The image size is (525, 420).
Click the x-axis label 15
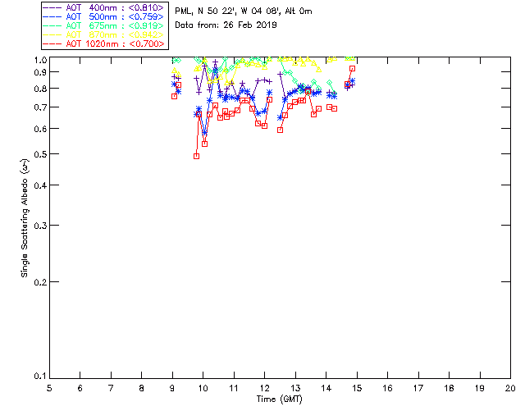(x=357, y=389)
